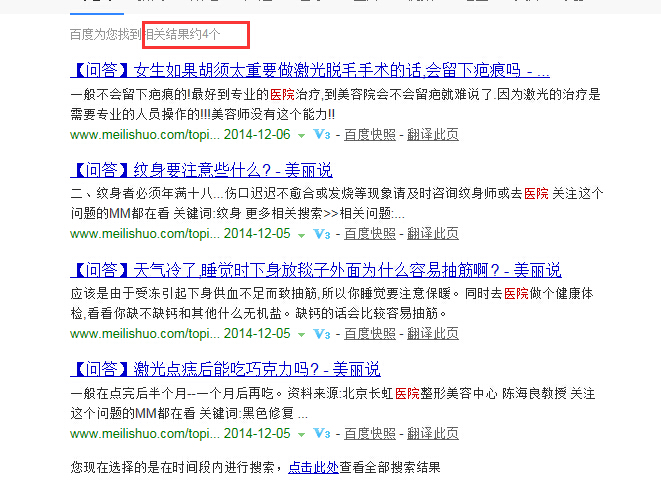Click 翻译此页 for the 激光点痣 result

(433, 433)
